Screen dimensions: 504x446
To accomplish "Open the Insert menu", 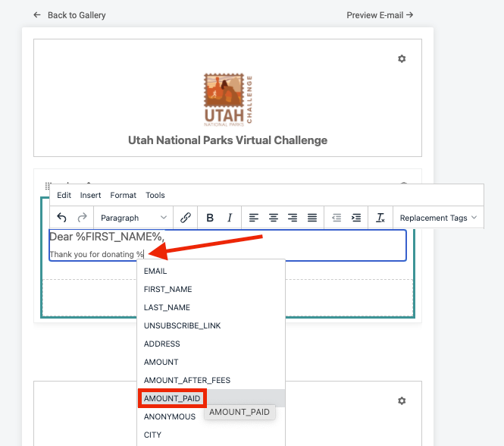I will tap(90, 195).
